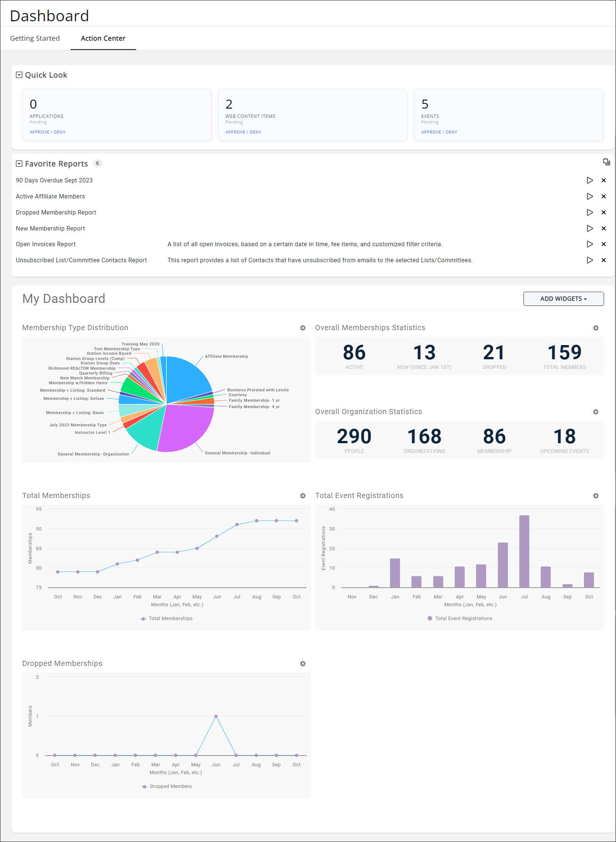
Task: Open Total Event Registrations widget settings
Action: click(x=596, y=495)
